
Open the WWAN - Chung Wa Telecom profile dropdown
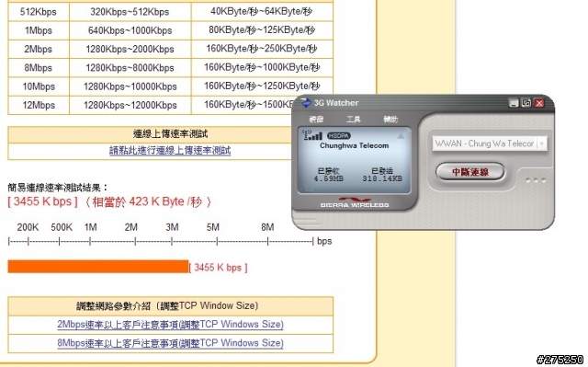click(490, 143)
